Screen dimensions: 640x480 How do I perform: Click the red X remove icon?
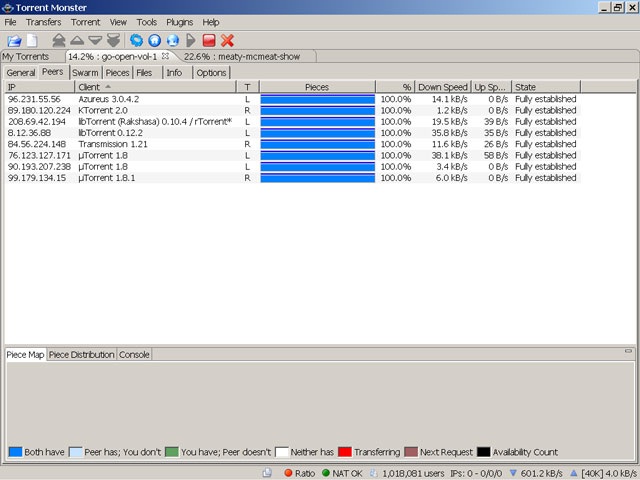coord(227,40)
